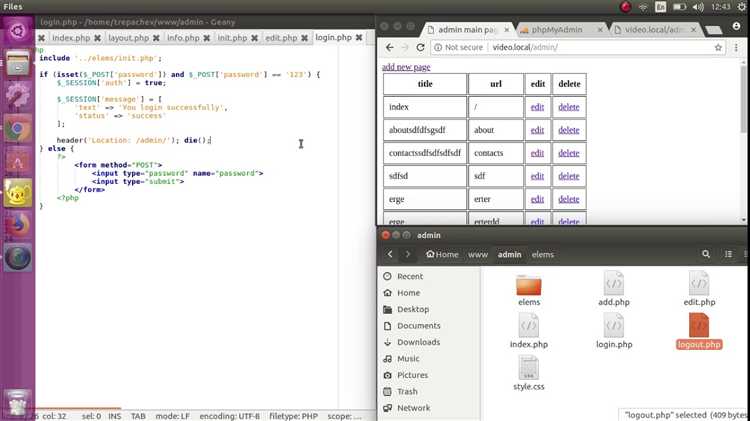Navigate to www in path bar

pyautogui.click(x=478, y=255)
